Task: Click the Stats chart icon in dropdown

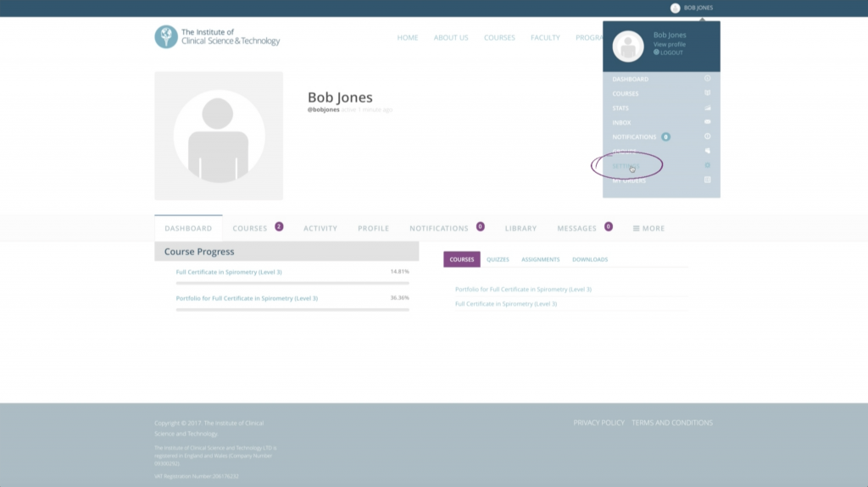Action: click(x=708, y=108)
